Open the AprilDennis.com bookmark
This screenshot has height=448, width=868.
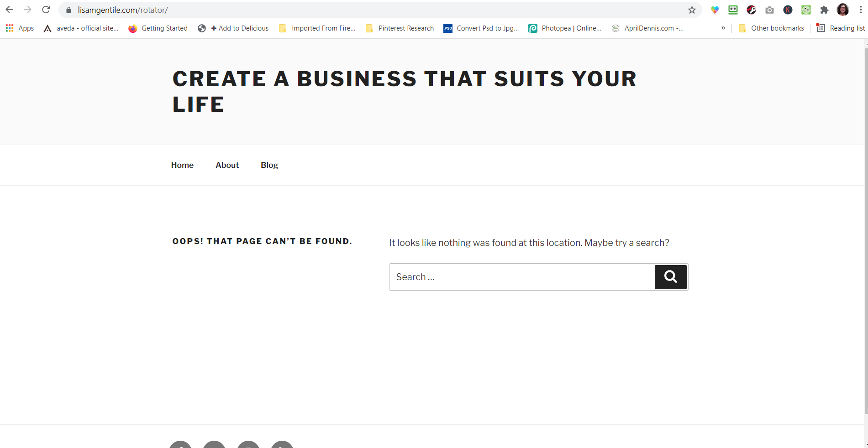[x=647, y=28]
